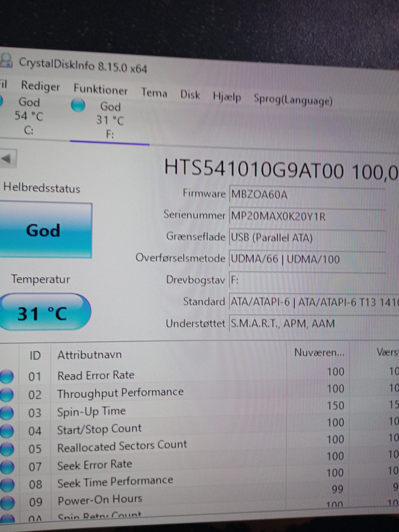Click status orb of Start/Stop Count
The height and width of the screenshot is (532, 399).
[x=6, y=431]
